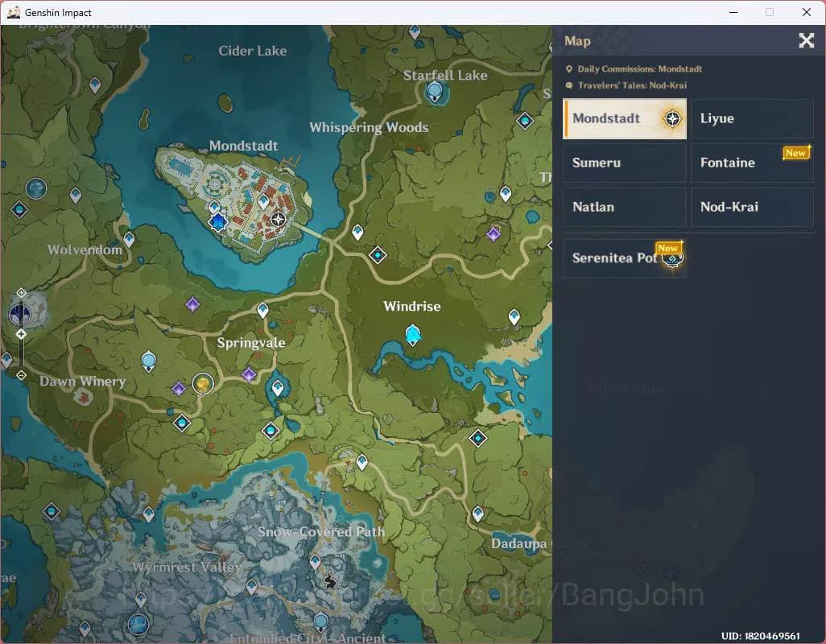Click the dark blue circular icon beside the zoom bar
The image size is (826, 644).
click(21, 315)
